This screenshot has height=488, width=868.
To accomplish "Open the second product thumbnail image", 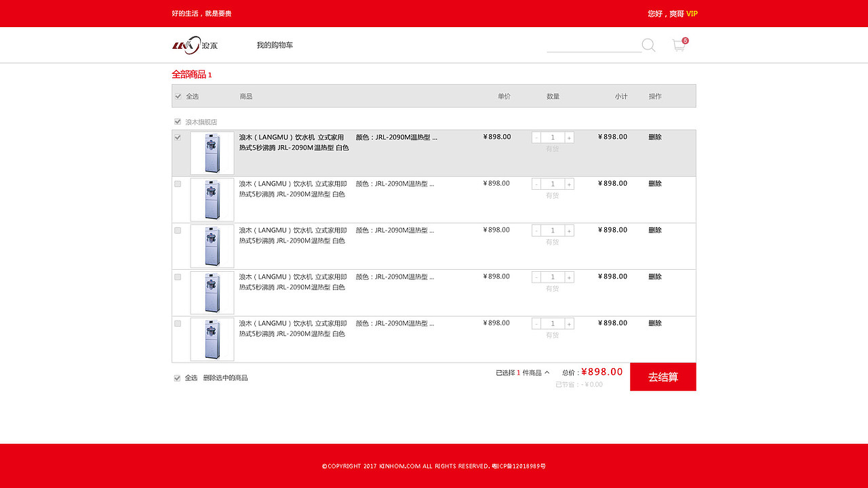I will coord(212,200).
